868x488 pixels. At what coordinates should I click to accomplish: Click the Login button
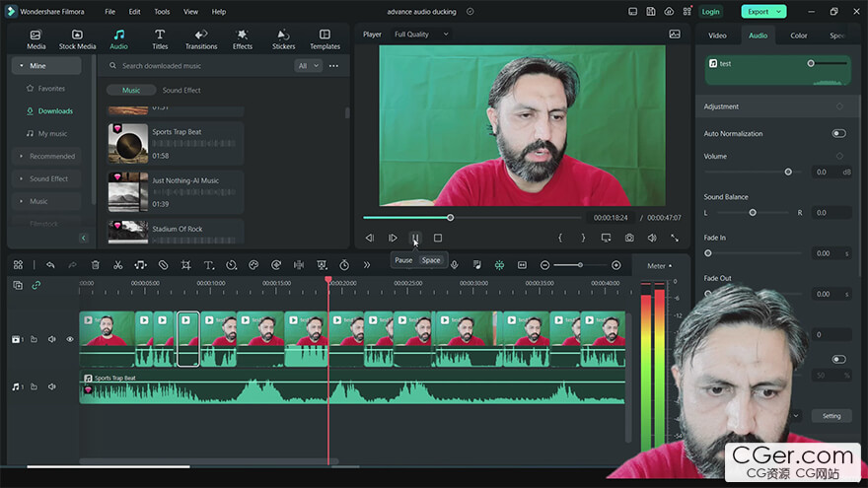click(x=710, y=12)
